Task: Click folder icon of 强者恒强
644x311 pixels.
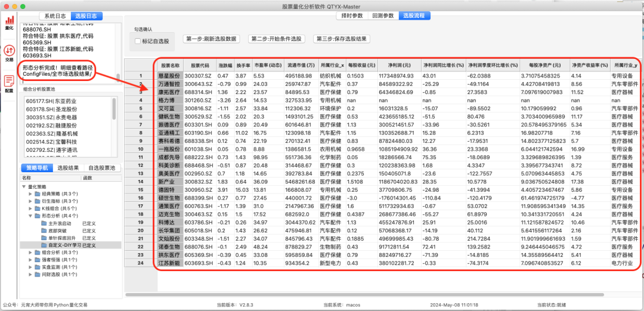Action: pos(38,260)
